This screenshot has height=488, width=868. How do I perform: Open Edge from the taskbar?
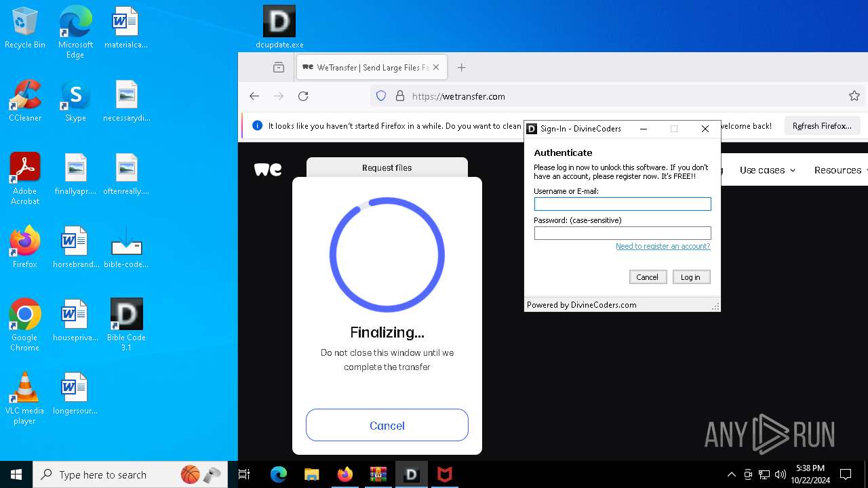point(279,474)
